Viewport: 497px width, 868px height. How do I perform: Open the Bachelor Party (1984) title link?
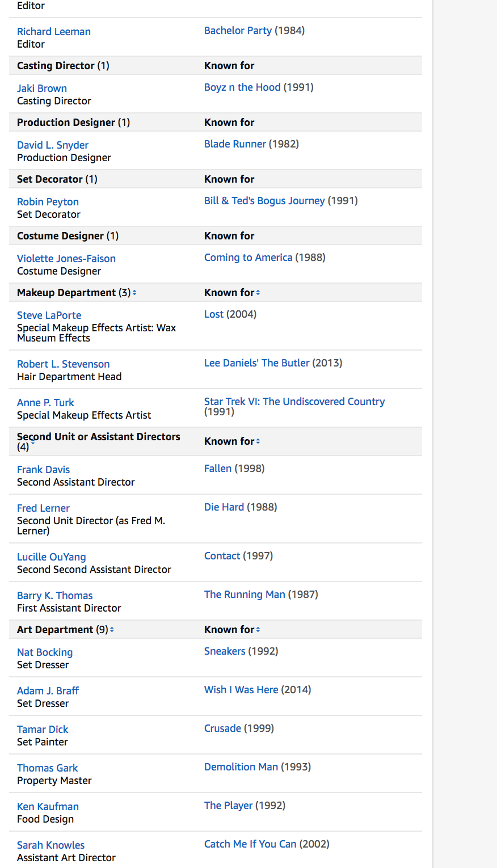point(238,31)
